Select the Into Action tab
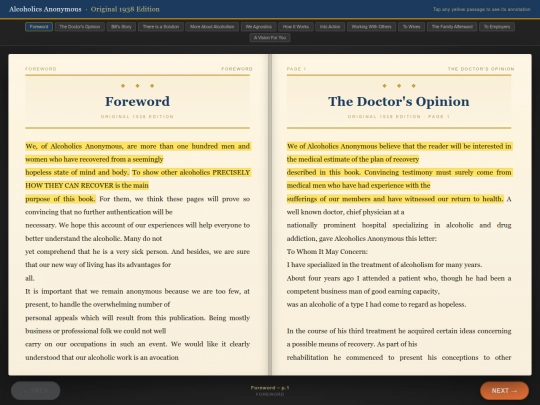Viewport: 540px width, 405px height. coord(330,27)
